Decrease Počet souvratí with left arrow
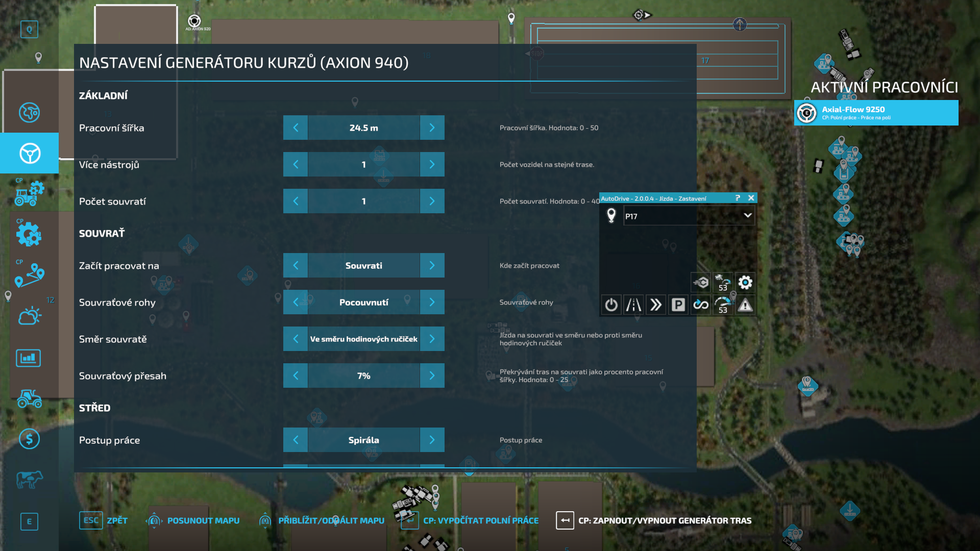Image resolution: width=980 pixels, height=551 pixels. [x=296, y=201]
